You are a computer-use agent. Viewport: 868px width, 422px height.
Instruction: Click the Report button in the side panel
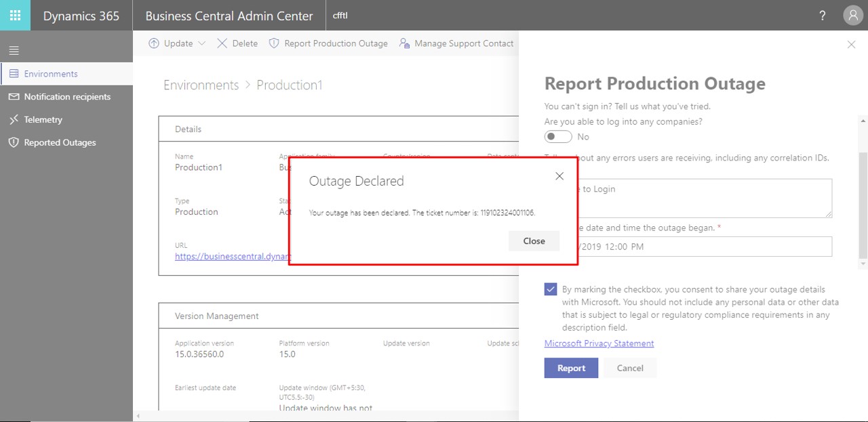pyautogui.click(x=571, y=368)
